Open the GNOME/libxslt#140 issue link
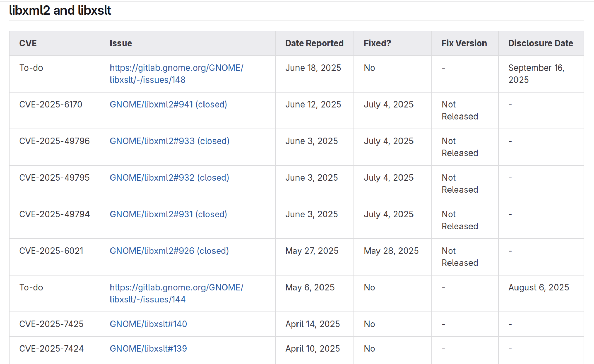Image resolution: width=594 pixels, height=364 pixels. 148,324
